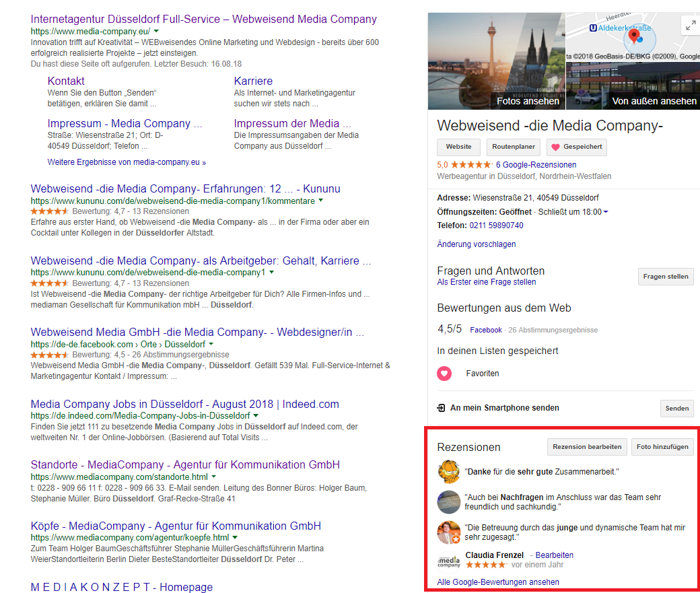Open MEDIAKONZEPT Homepage result
The height and width of the screenshot is (593, 700).
coord(121,587)
